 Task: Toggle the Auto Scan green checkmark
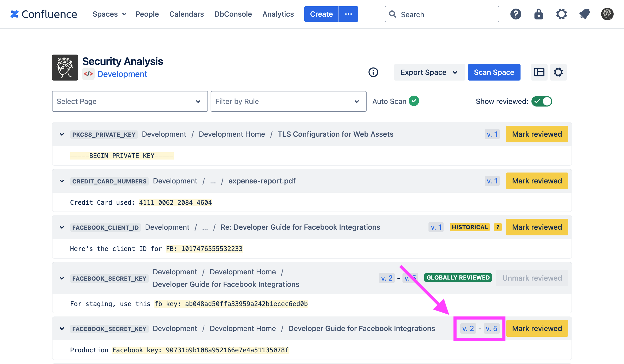(x=414, y=101)
